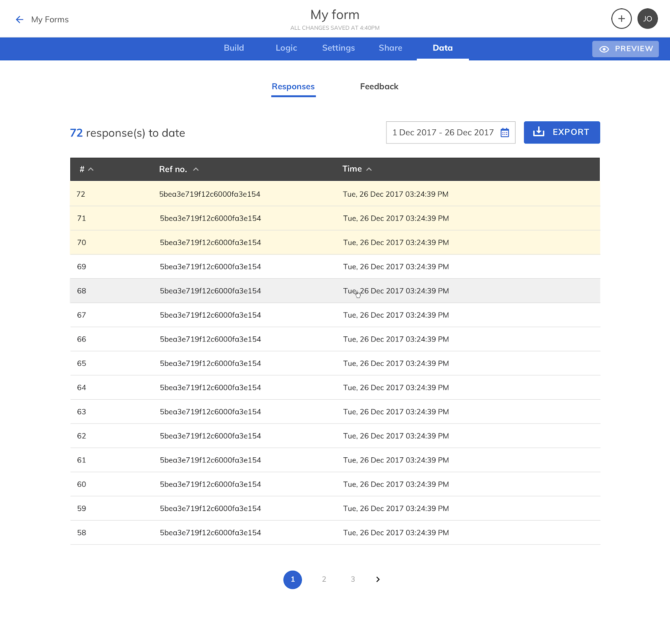Switch to the Logic tab
670x644 pixels.
[286, 48]
